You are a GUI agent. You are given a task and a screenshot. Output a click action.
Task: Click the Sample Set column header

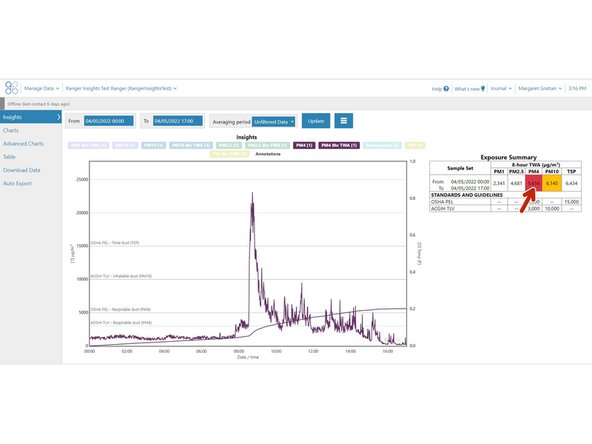(x=460, y=168)
